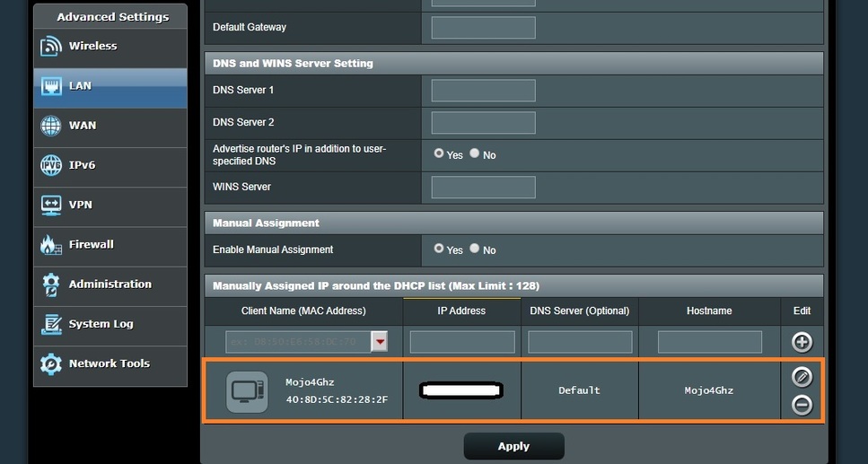Screen dimensions: 868x464
Task: Select Yes for Advertise router's IP
Action: (x=439, y=153)
